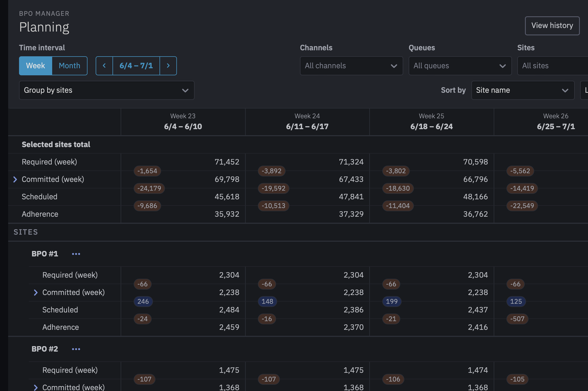Click the blue 246 badge in BPO #1
This screenshot has height=391, width=588.
[x=143, y=302]
